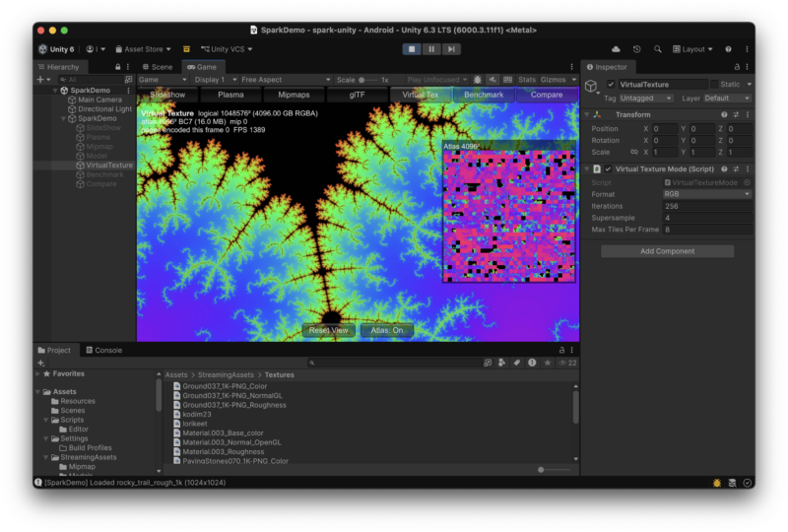Collapse the Transform component
The height and width of the screenshot is (532, 788).
point(586,114)
